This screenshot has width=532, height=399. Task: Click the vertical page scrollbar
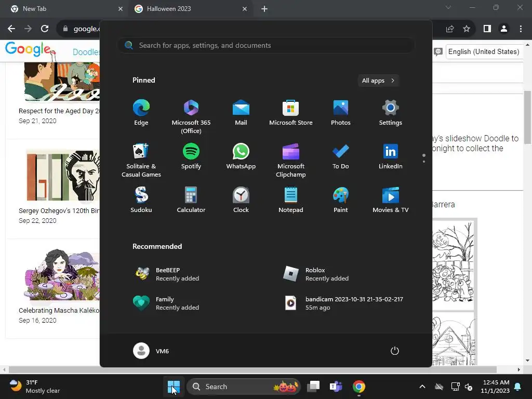528,117
